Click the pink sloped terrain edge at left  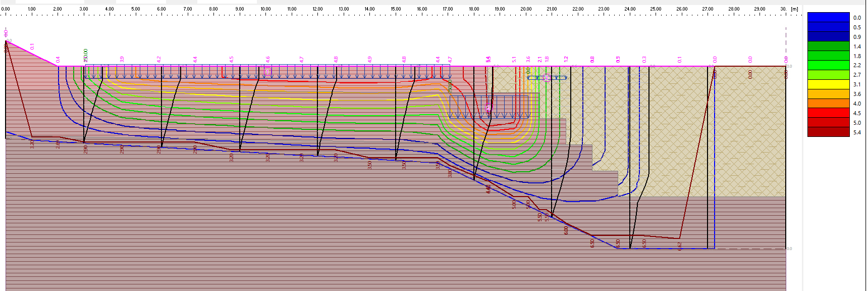pos(32,54)
